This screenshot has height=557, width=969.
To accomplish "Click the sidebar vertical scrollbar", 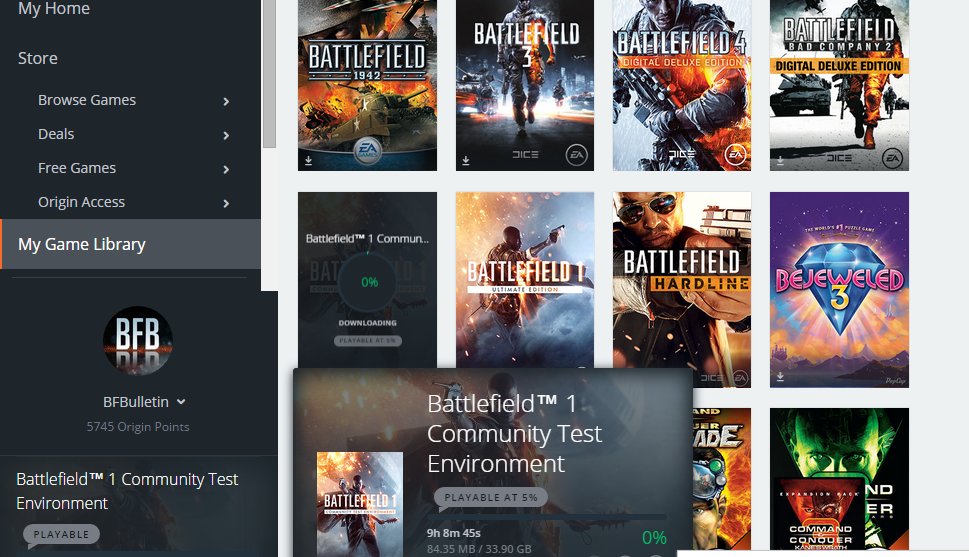I will point(269,73).
